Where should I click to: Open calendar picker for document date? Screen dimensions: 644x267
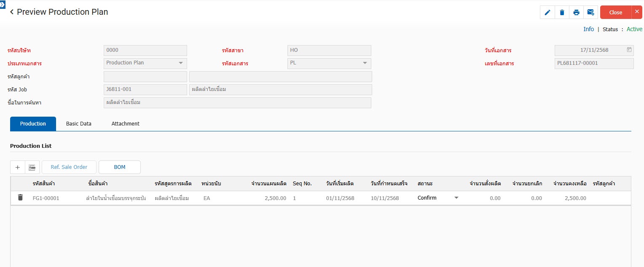pyautogui.click(x=629, y=50)
